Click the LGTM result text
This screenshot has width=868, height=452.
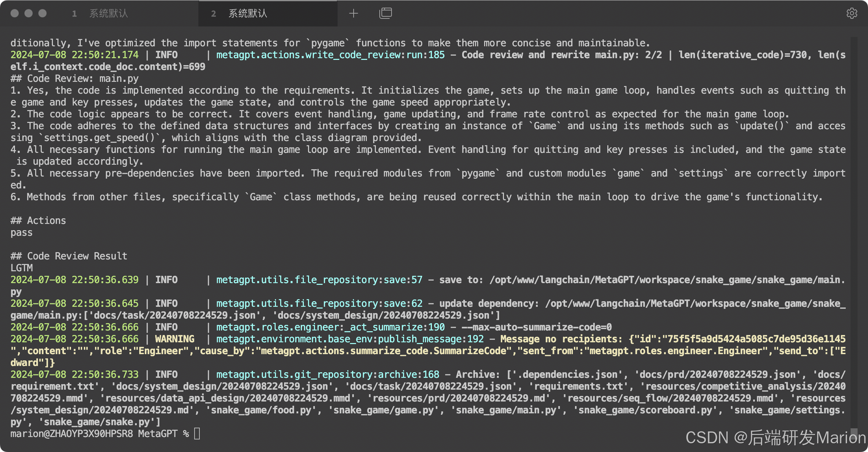(22, 268)
